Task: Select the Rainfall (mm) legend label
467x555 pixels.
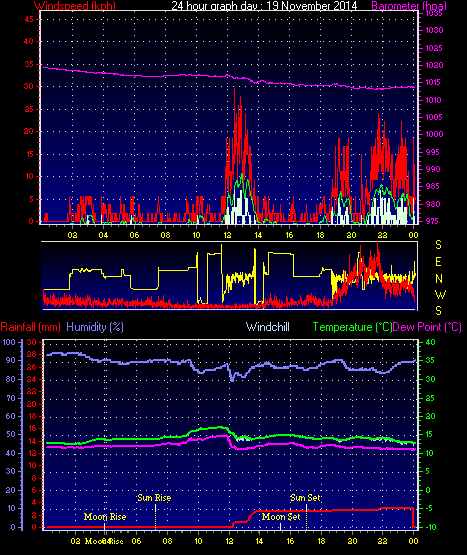Action: pyautogui.click(x=30, y=327)
